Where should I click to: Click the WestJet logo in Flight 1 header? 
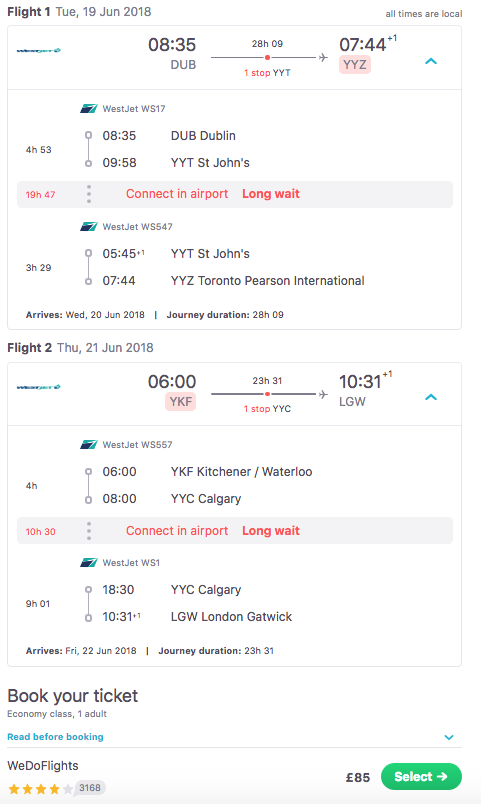[x=39, y=50]
